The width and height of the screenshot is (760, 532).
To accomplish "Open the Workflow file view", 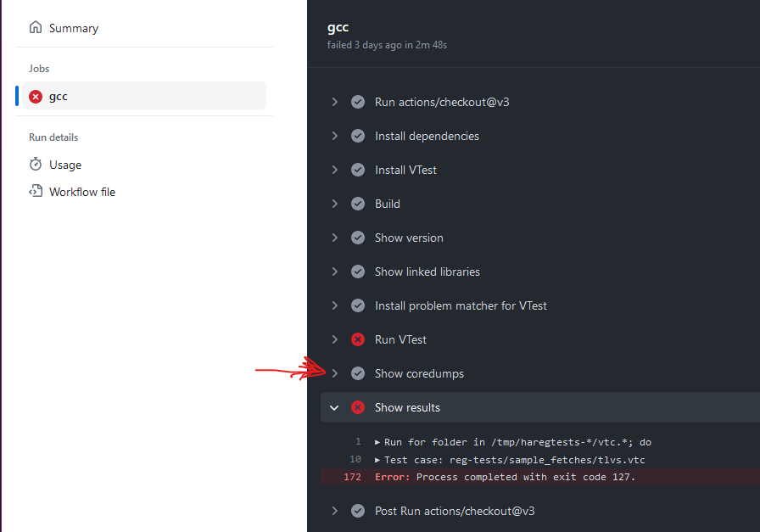I will click(81, 191).
